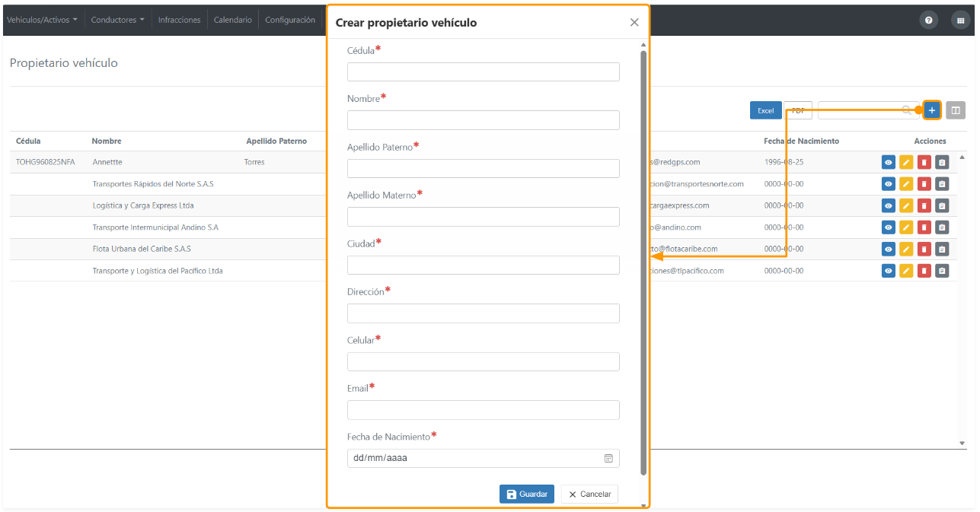Open clipboard icon for Flota Urbana del Caribe
This screenshot has height=512, width=980.
coord(942,249)
